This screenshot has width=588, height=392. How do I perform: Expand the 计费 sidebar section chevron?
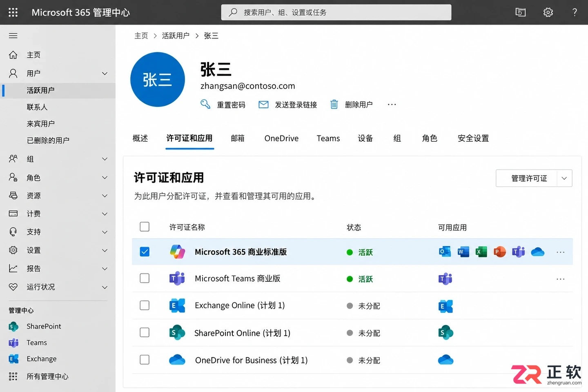[105, 214]
